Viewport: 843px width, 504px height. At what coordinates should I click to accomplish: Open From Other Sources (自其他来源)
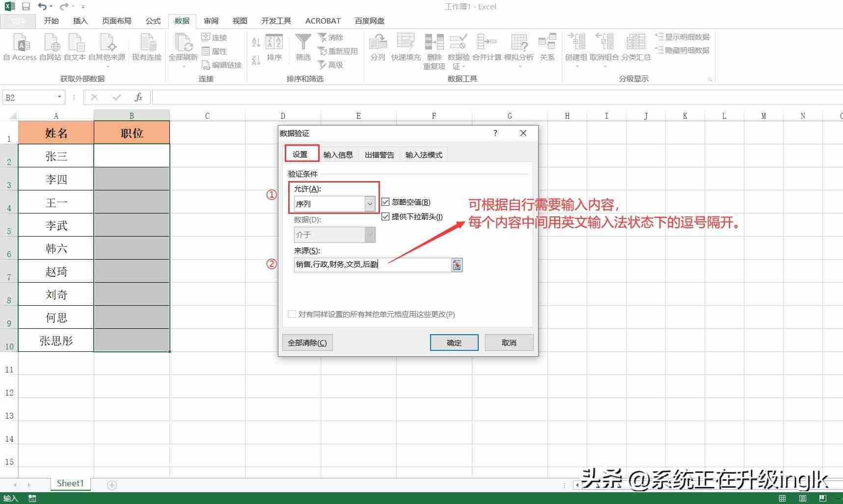click(x=107, y=50)
